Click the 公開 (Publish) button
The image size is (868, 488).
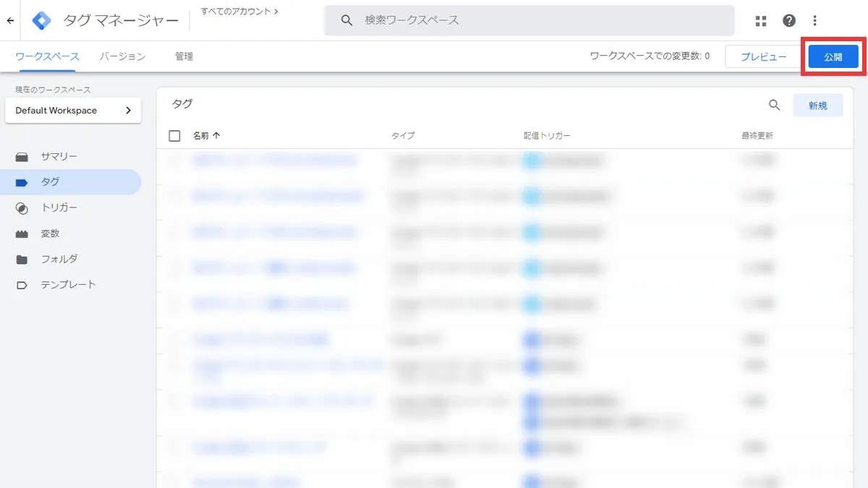pyautogui.click(x=833, y=55)
